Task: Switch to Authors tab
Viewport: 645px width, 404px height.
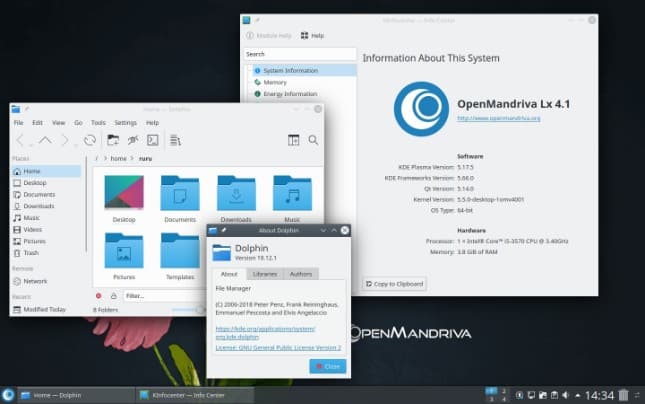Action: tap(301, 274)
